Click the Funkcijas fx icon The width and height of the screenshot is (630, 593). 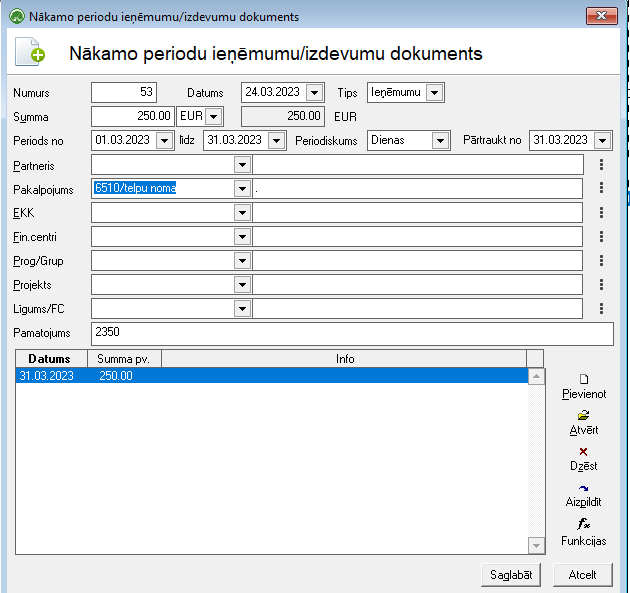[583, 523]
